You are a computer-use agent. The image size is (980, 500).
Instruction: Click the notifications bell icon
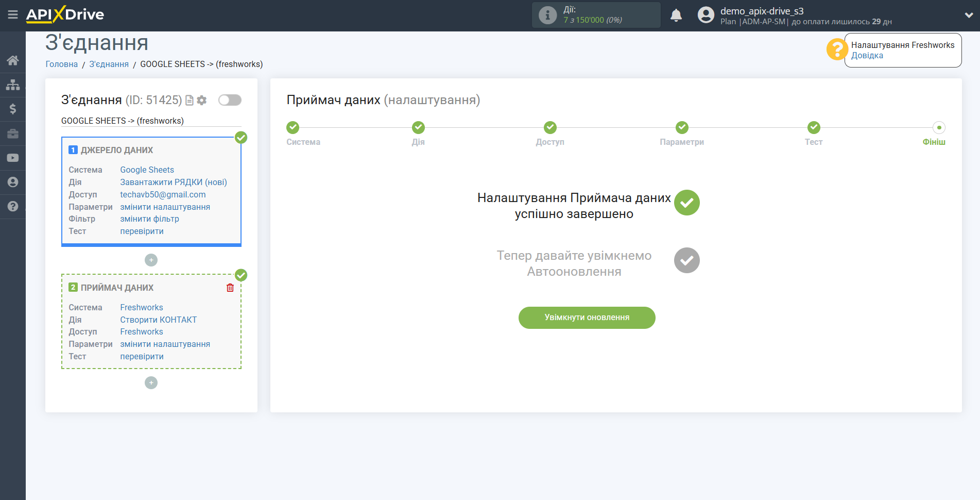point(676,15)
